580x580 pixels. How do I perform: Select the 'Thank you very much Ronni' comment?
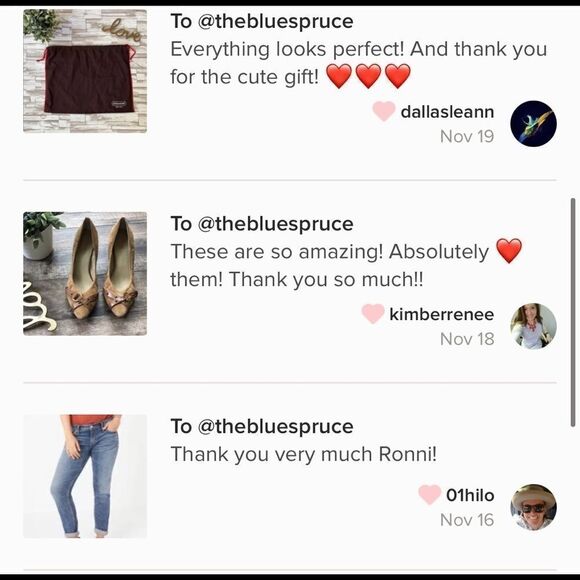click(303, 454)
